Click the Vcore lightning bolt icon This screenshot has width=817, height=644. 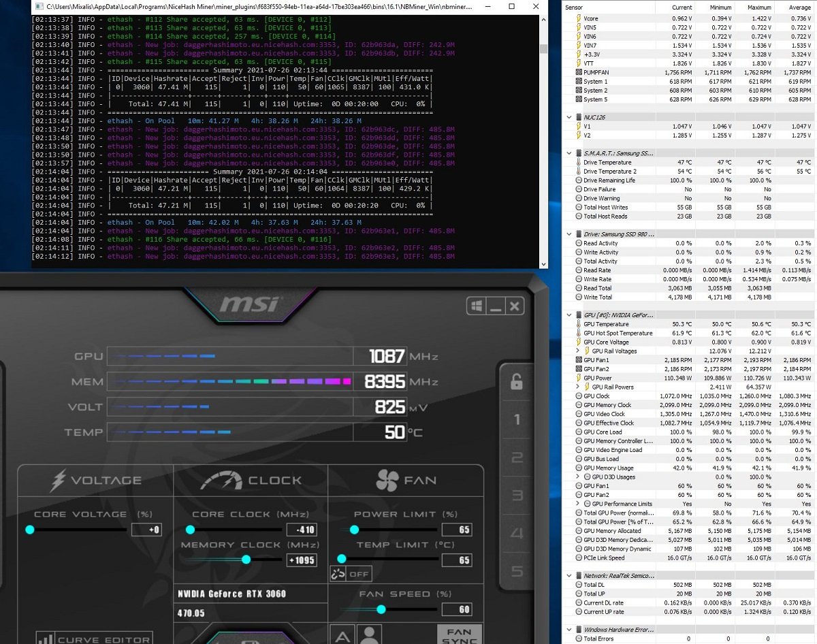pyautogui.click(x=579, y=18)
